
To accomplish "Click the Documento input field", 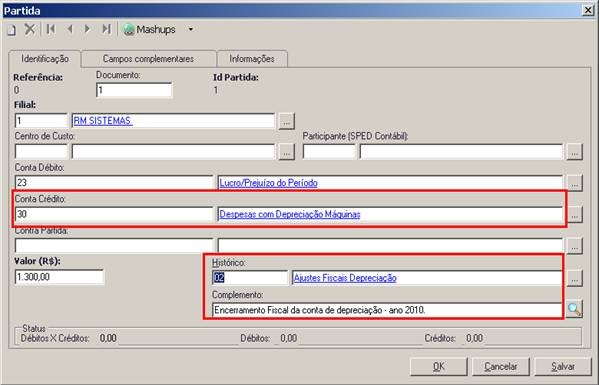I will (134, 91).
